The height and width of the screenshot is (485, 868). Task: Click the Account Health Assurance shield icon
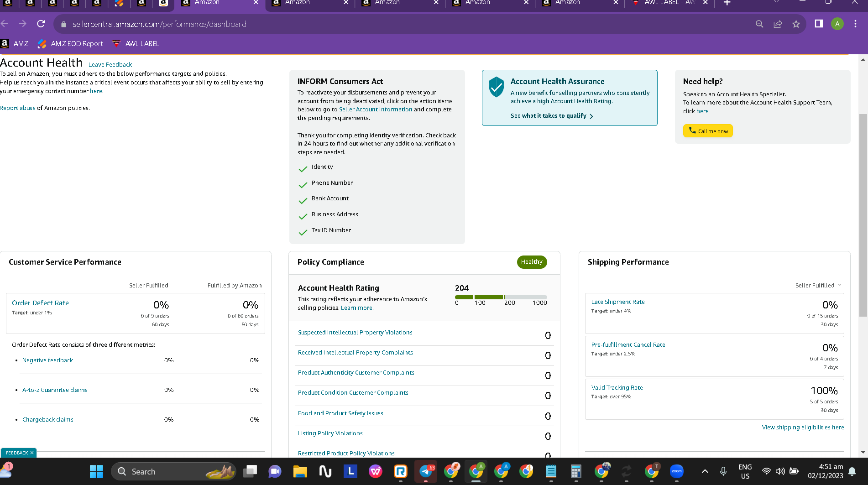(496, 87)
